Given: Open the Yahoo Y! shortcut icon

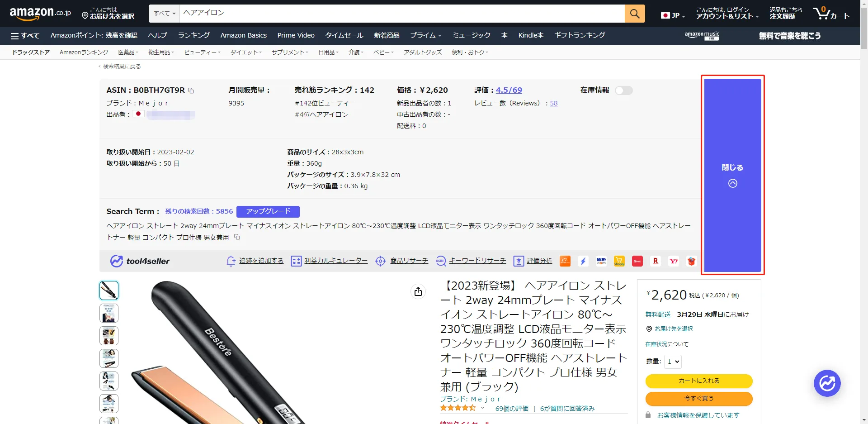Looking at the screenshot, I should point(674,261).
